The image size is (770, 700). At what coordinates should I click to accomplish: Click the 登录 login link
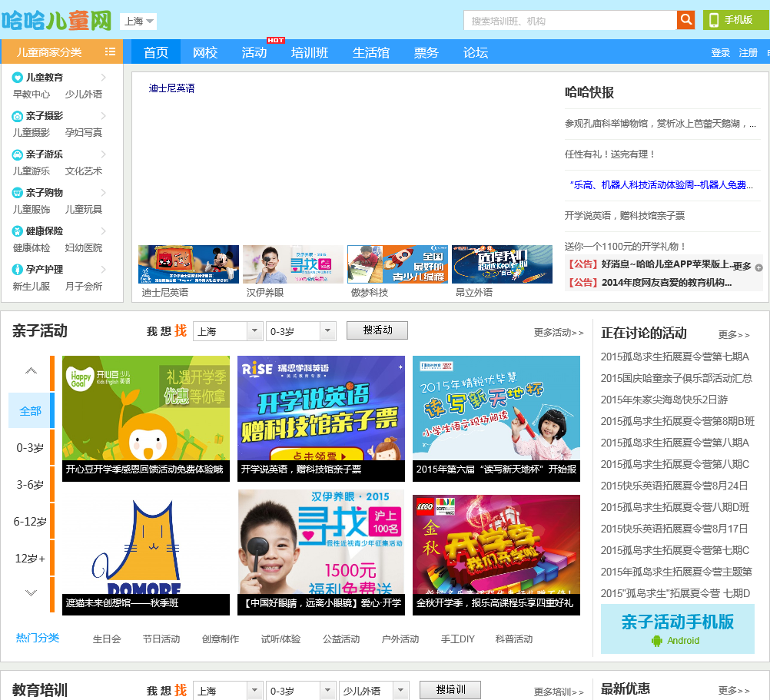pos(720,52)
